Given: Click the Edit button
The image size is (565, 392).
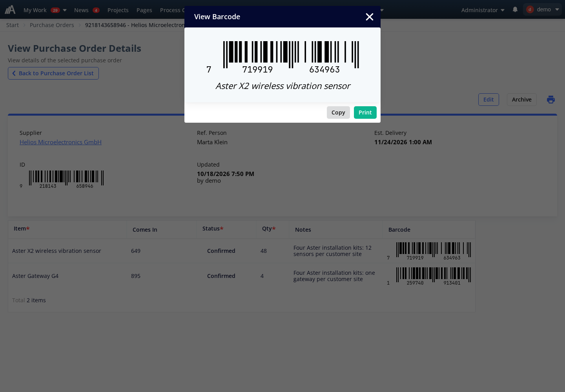Looking at the screenshot, I should point(488,100).
